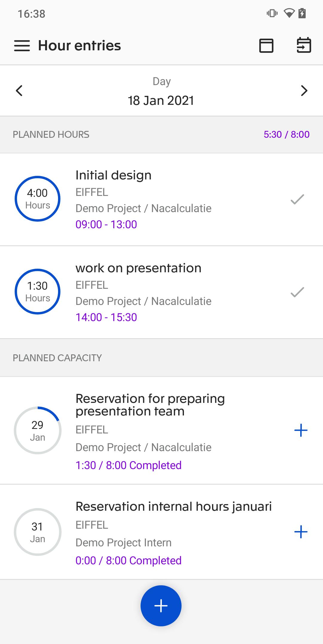323x644 pixels.
Task: Tap the battery charging status icon
Action: coord(302,13)
